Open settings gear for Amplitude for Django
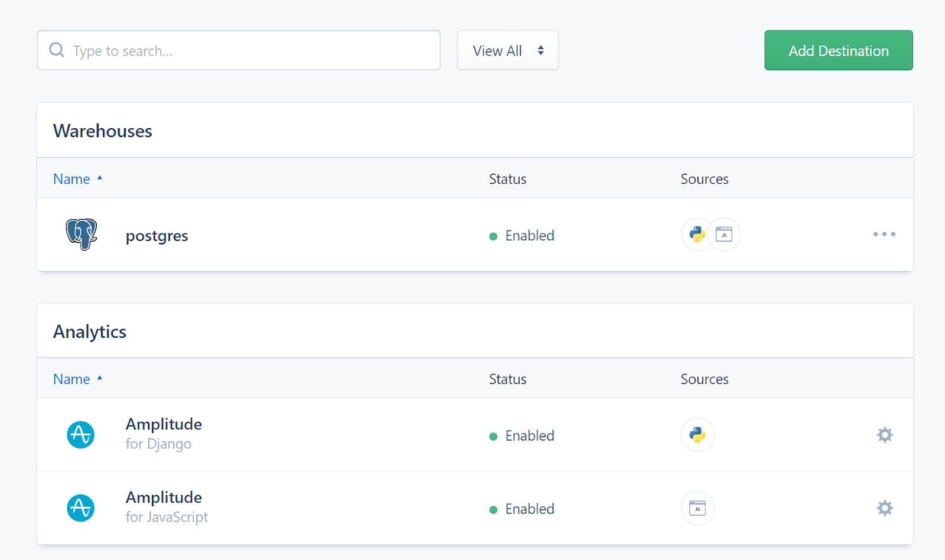 point(884,435)
